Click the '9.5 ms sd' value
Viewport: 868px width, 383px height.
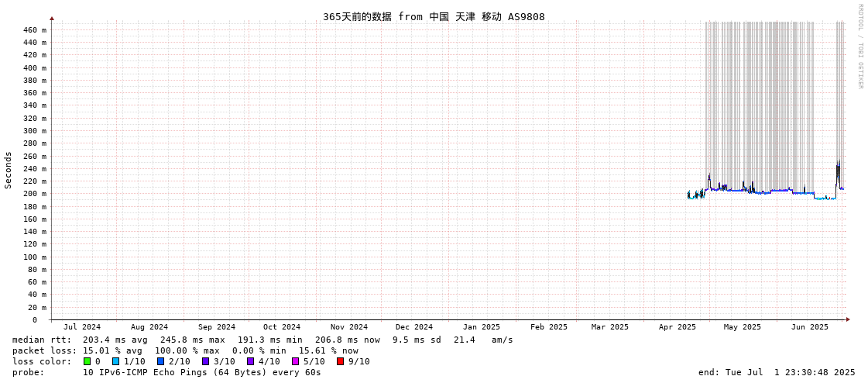click(417, 340)
